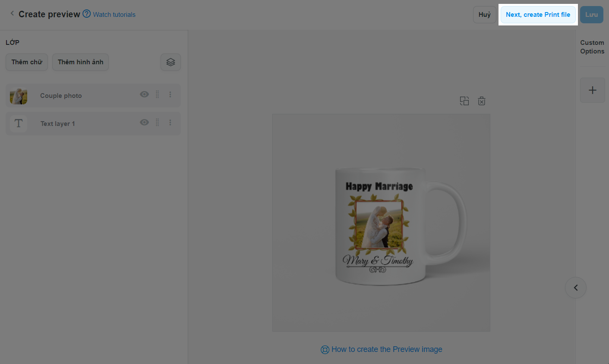Select the Couple photo layer
Viewport: 609px width, 364px height.
pos(61,96)
